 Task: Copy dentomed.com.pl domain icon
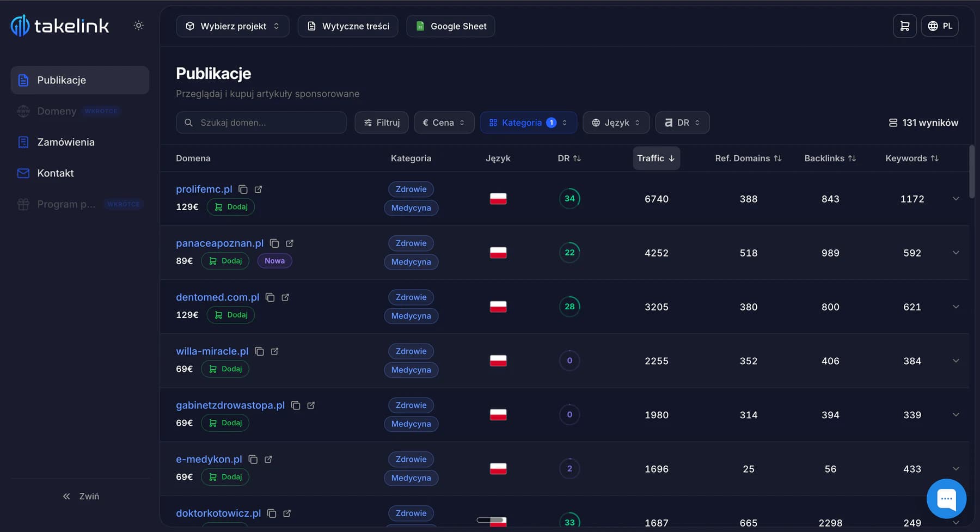click(270, 297)
